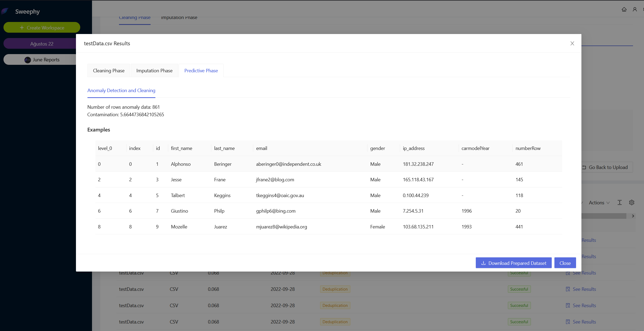This screenshot has height=331, width=644.
Task: Click IP address 103.68.135.211 cell
Action: [x=429, y=227]
